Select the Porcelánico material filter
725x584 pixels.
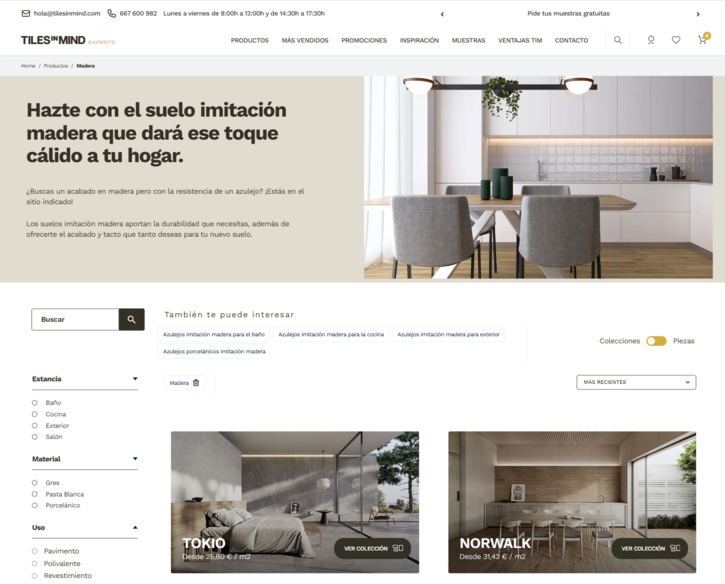click(x=35, y=505)
